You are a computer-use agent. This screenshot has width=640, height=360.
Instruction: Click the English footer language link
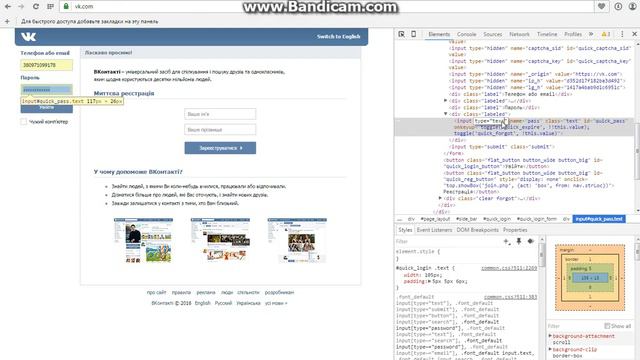coord(202,303)
